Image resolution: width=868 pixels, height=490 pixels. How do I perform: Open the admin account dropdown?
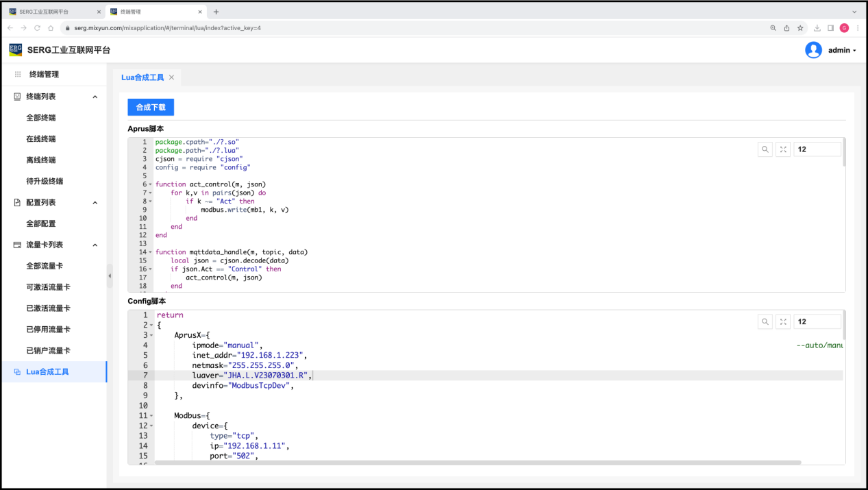842,50
